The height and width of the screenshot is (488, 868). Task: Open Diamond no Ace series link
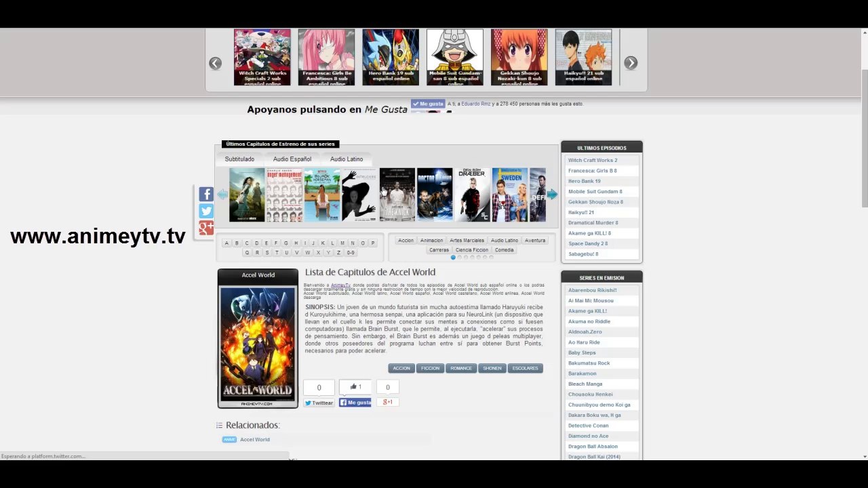589,436
